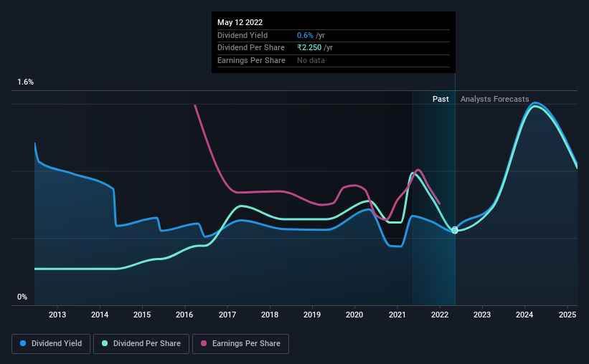Click the 2016 x-axis label
Viewport: 589px width, 364px height.
[x=184, y=315]
